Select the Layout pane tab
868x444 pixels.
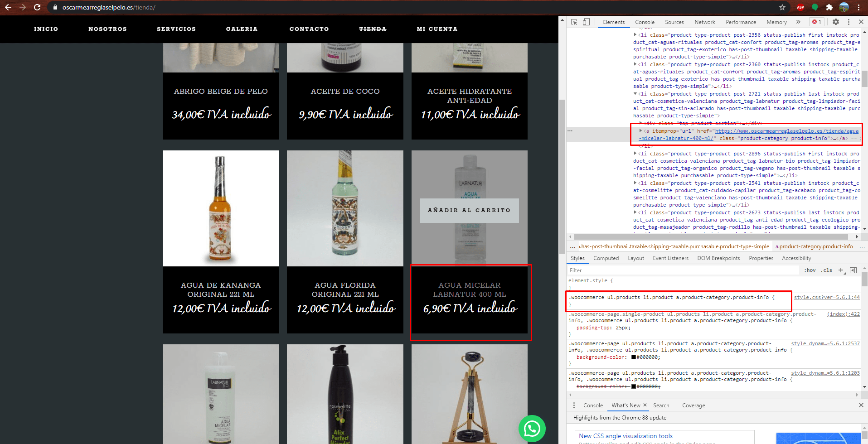pos(636,258)
